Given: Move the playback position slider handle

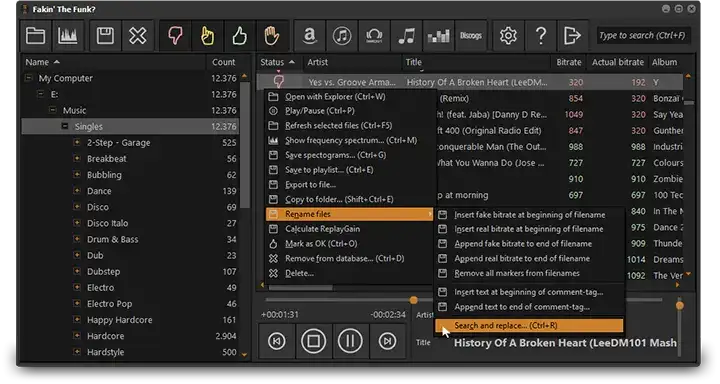Looking at the screenshot, I should pos(414,300).
